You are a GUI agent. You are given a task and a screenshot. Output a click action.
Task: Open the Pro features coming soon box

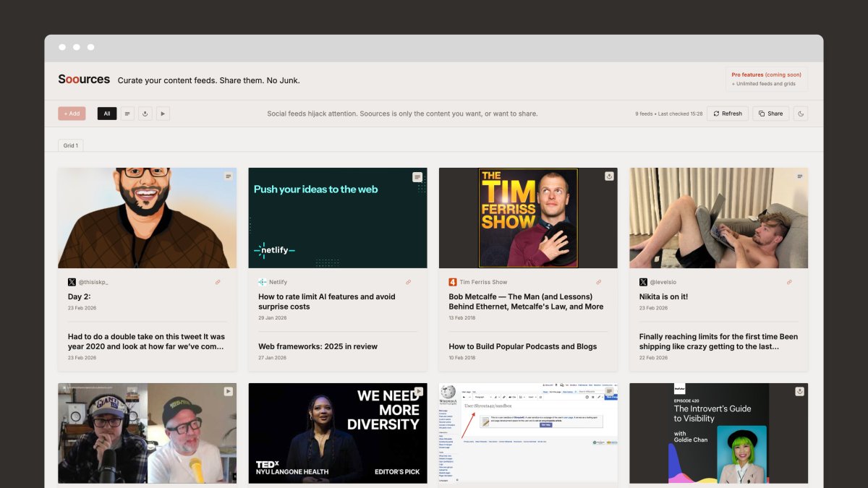[x=767, y=79]
